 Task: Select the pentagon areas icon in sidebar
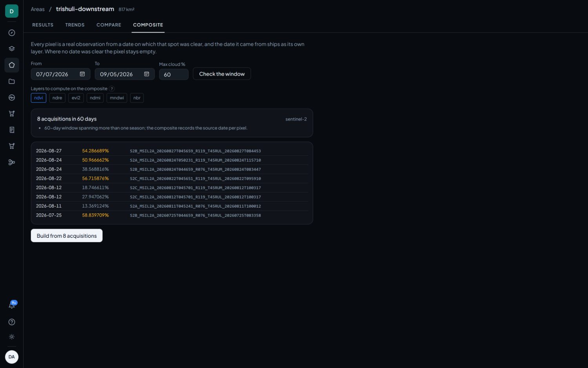(x=12, y=65)
